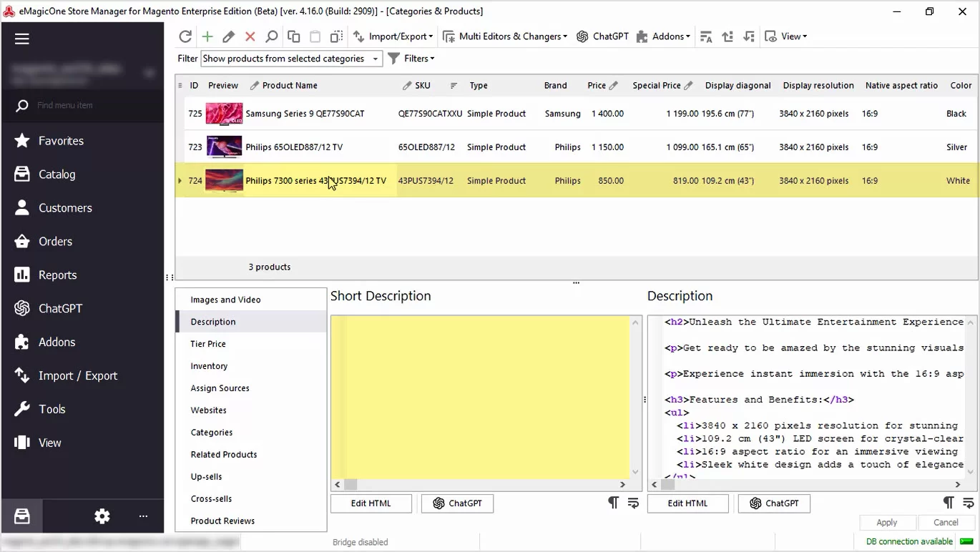The width and height of the screenshot is (980, 552).
Task: Click the grid column chooser icon beside ID
Action: click(180, 86)
